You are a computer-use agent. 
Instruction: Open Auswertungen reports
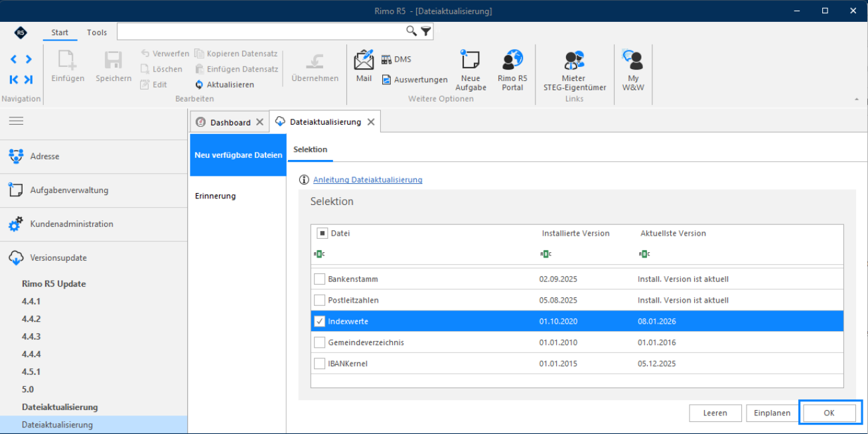415,80
